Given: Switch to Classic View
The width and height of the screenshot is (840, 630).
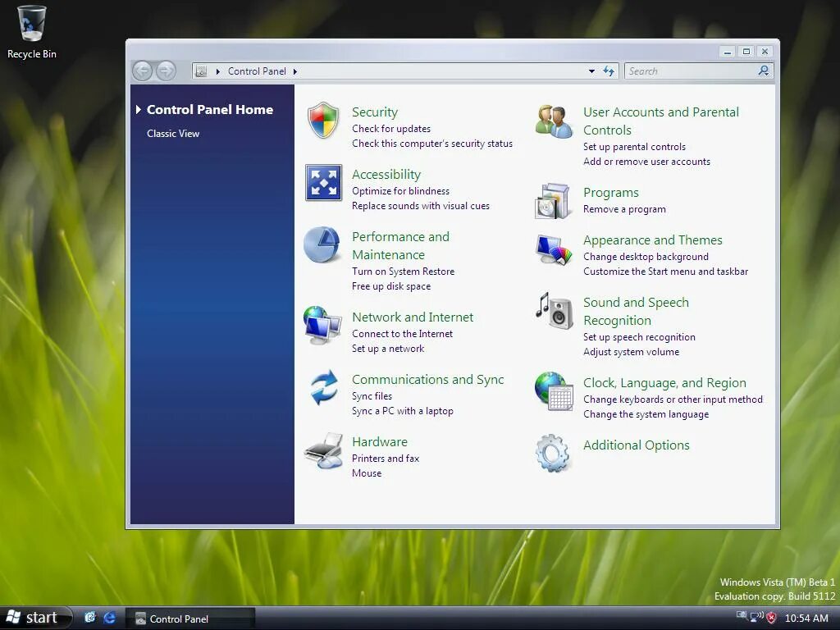Looking at the screenshot, I should tap(172, 133).
